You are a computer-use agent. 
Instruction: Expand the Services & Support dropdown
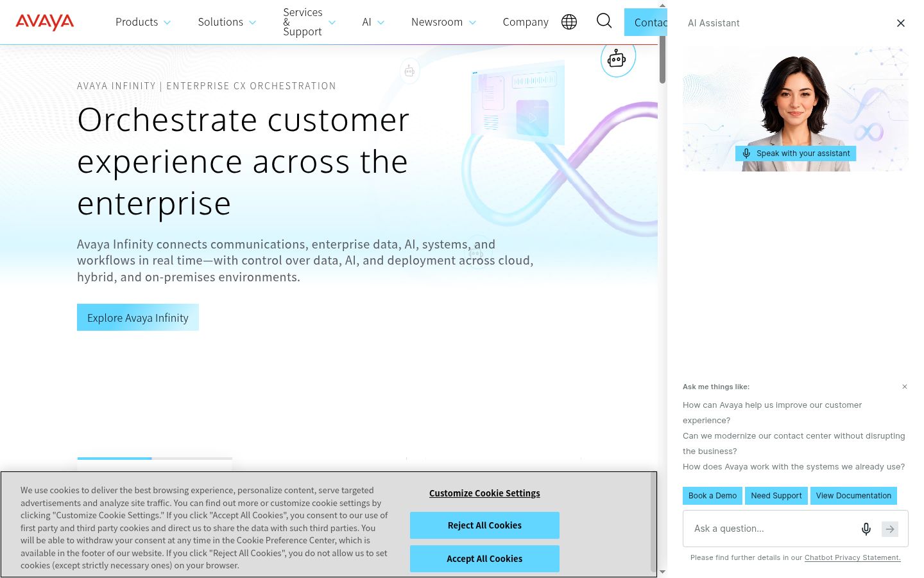coord(309,22)
